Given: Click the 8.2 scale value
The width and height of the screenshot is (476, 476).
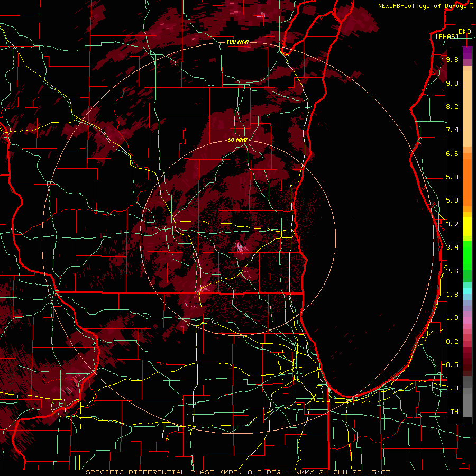Looking at the screenshot, I should coord(452,106).
